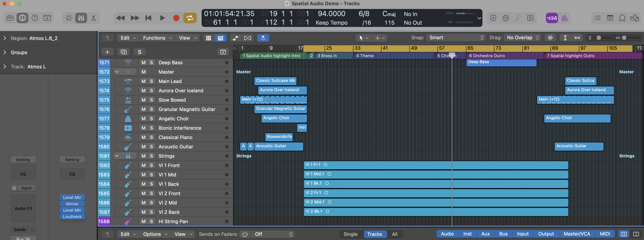The height and width of the screenshot is (240, 644).
Task: Expand the Drag No Overlap dropdown
Action: 522,38
